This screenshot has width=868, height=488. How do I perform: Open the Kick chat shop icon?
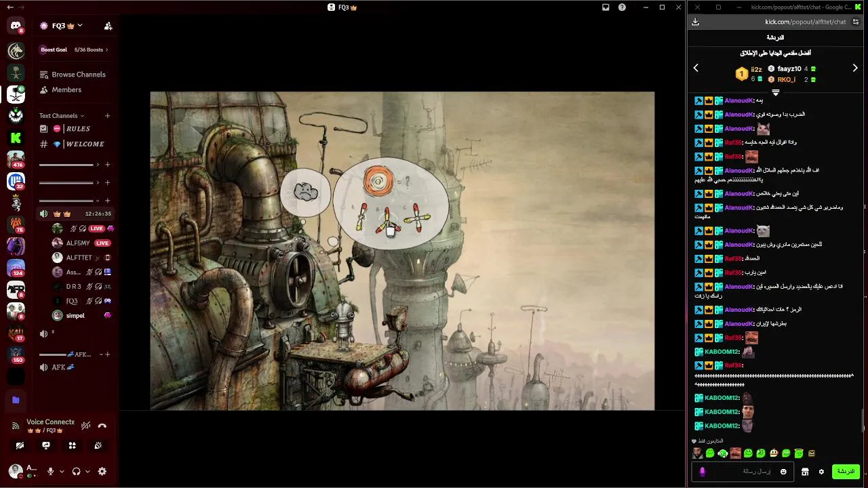(805, 472)
